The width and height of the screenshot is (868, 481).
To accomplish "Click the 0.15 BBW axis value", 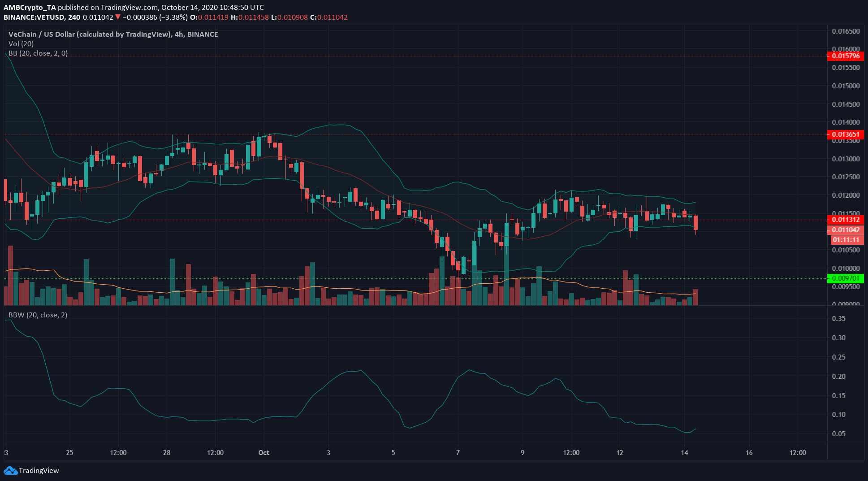I will (x=839, y=395).
